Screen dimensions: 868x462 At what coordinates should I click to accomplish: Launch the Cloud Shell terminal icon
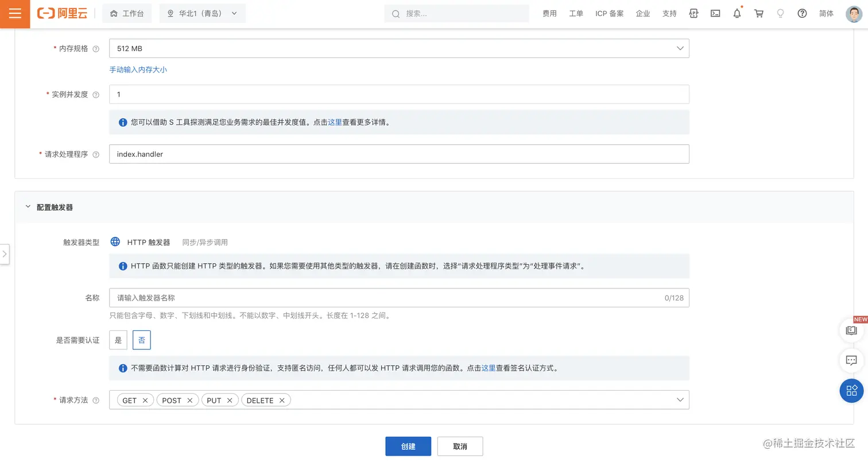[x=715, y=13]
